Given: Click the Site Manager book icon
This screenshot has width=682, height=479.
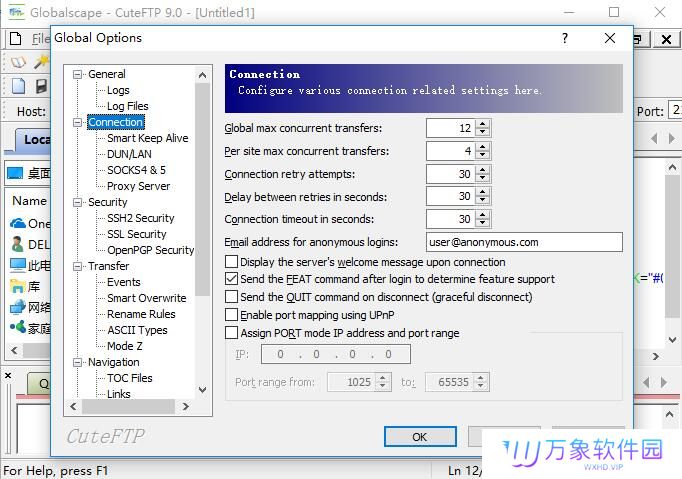Looking at the screenshot, I should tap(18, 63).
